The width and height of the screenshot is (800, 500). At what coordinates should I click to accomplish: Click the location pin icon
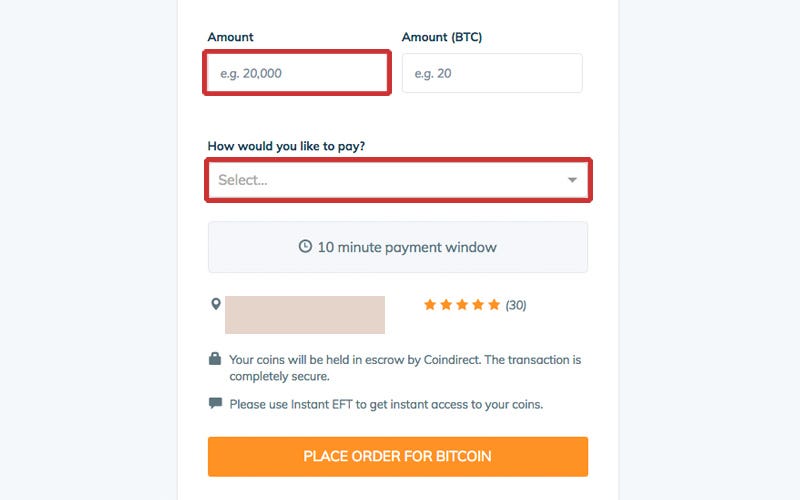[x=215, y=304]
